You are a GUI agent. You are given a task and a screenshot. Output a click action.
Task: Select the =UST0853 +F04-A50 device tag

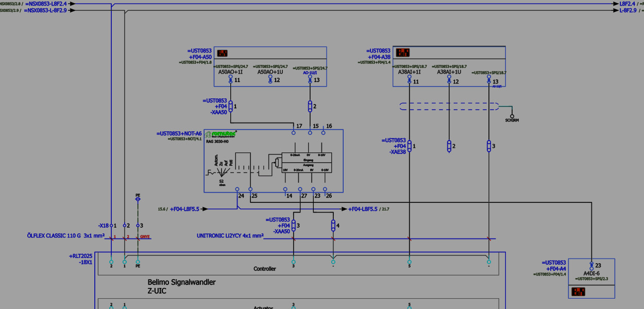click(200, 54)
